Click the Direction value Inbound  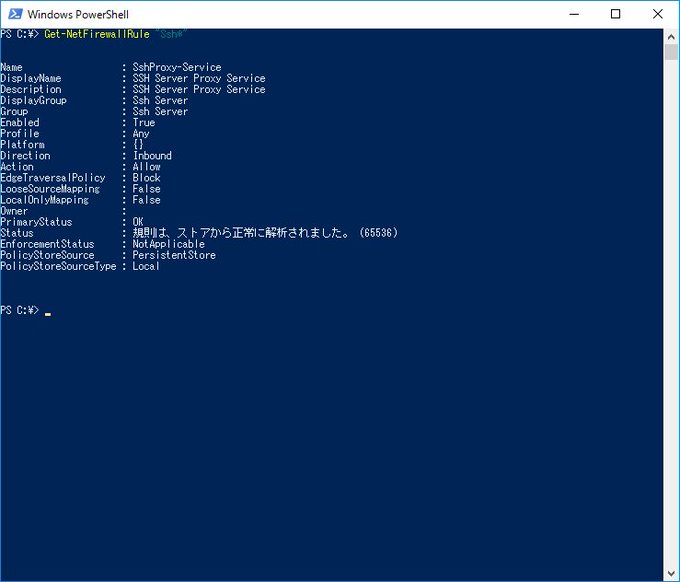coord(152,156)
